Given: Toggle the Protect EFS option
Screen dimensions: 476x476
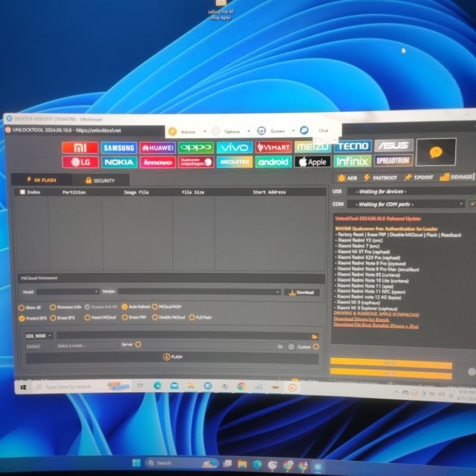Looking at the screenshot, I should pyautogui.click(x=21, y=318).
